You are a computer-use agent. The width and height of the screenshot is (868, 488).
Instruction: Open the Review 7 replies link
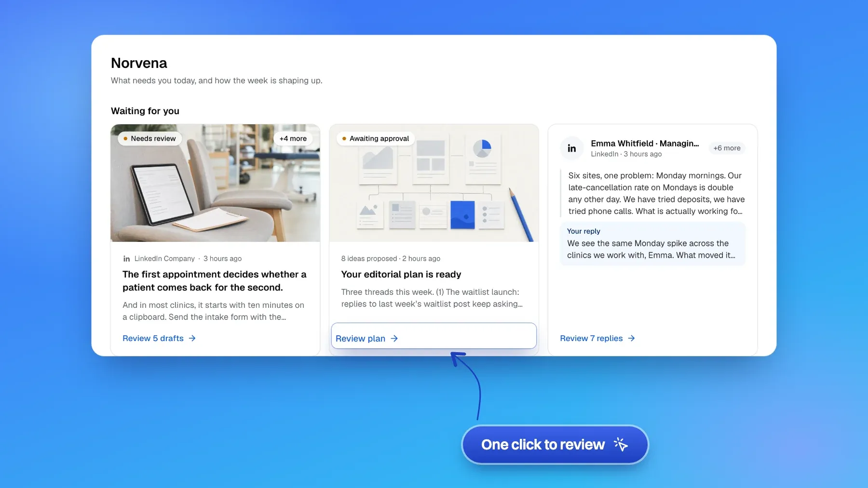point(597,338)
